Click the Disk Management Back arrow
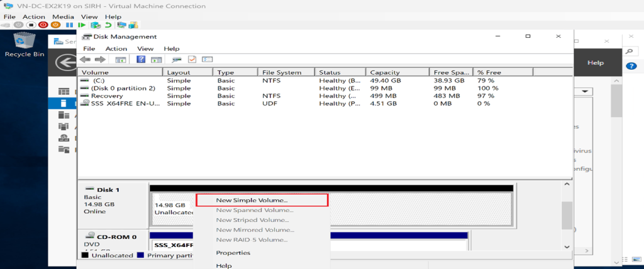 tap(86, 60)
